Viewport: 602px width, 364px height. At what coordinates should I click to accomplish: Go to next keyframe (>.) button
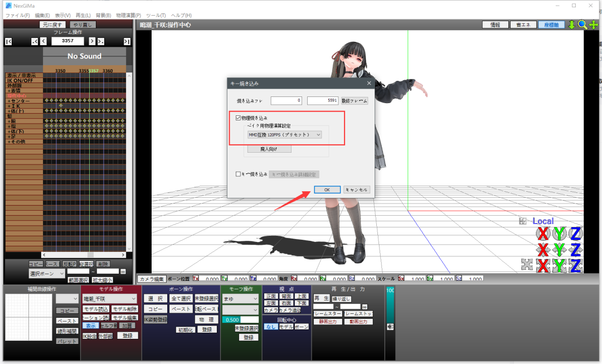click(x=100, y=41)
